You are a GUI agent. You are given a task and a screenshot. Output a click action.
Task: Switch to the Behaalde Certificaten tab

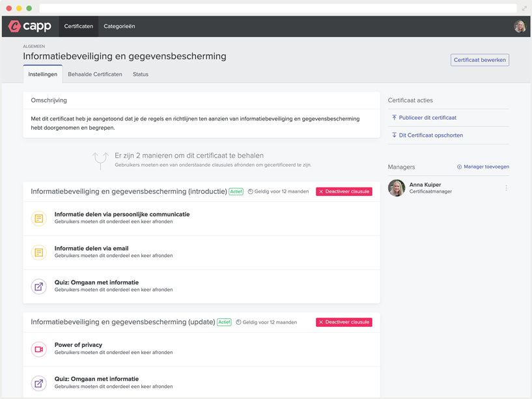pos(95,74)
